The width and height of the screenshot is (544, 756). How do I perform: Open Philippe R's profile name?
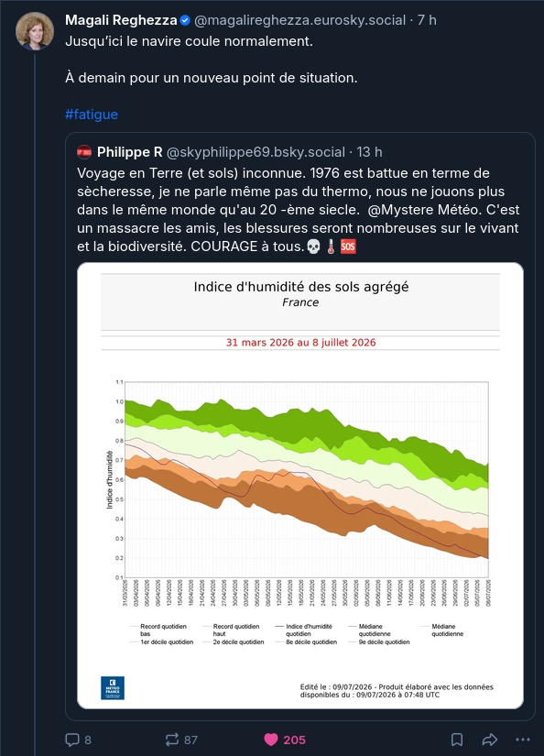[x=130, y=152]
